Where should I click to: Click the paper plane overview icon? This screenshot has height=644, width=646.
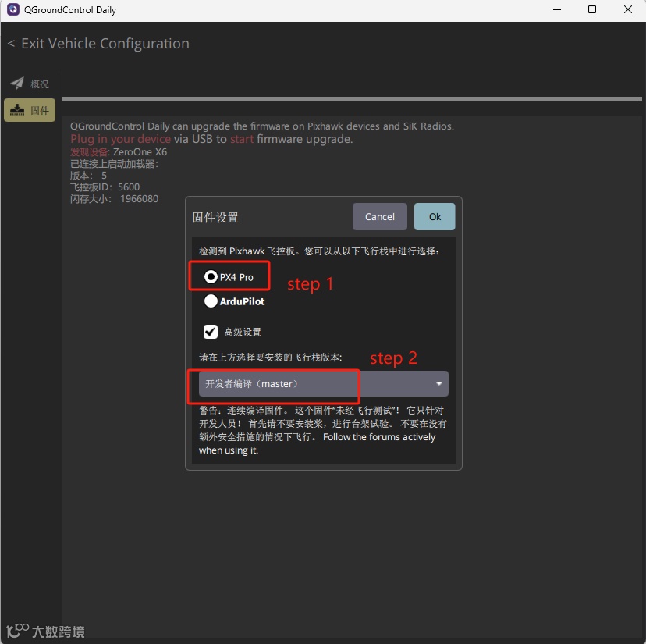pyautogui.click(x=17, y=84)
